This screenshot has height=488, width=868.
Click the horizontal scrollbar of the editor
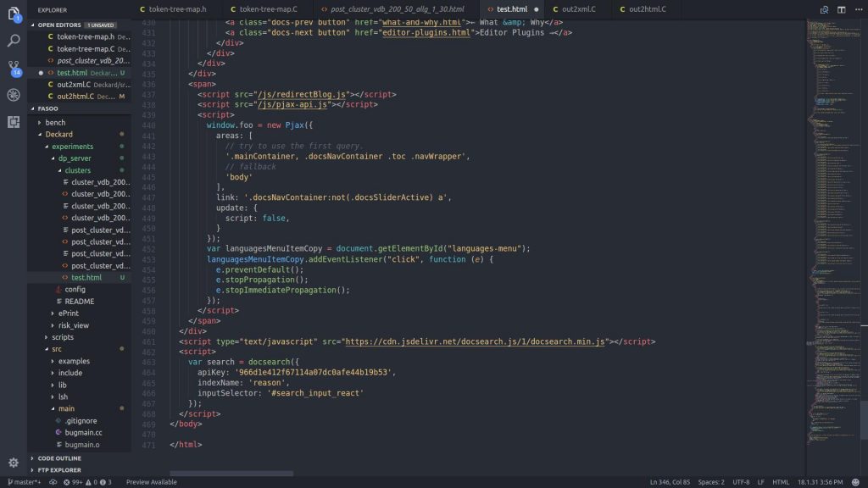[x=231, y=474]
